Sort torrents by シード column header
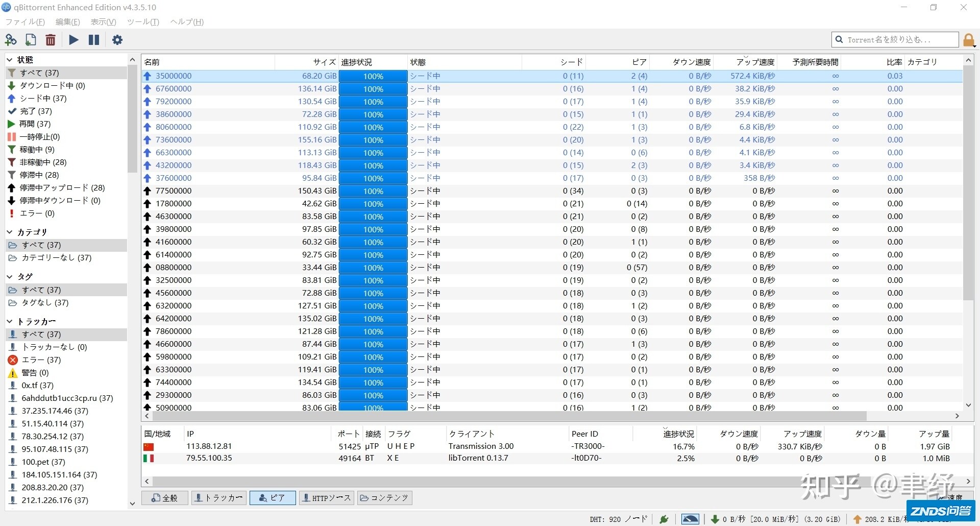The image size is (980, 526). 554,62
